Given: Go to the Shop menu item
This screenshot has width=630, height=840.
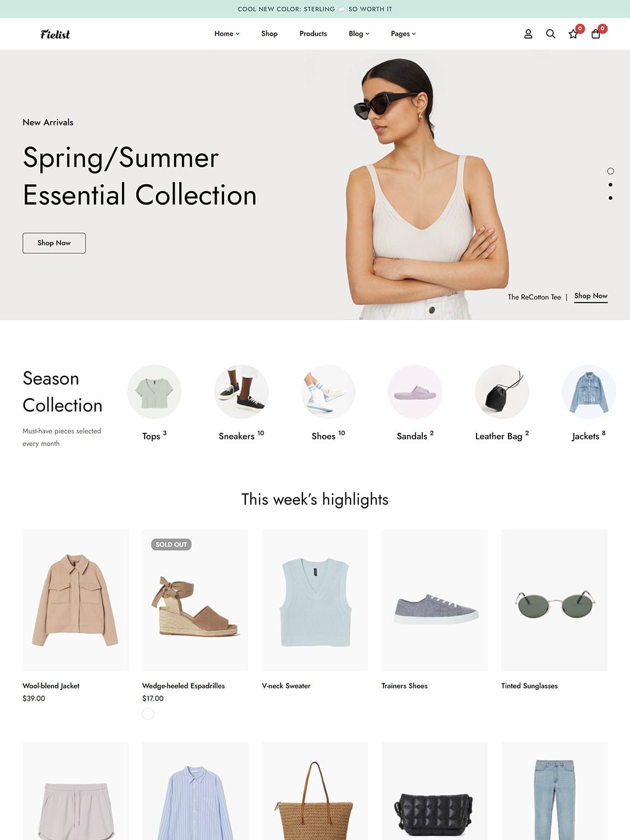Looking at the screenshot, I should point(269,34).
